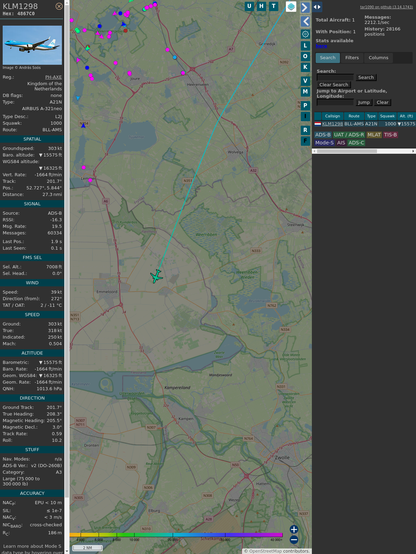
Task: Click the SPATIAL section header
Action: coord(32,139)
